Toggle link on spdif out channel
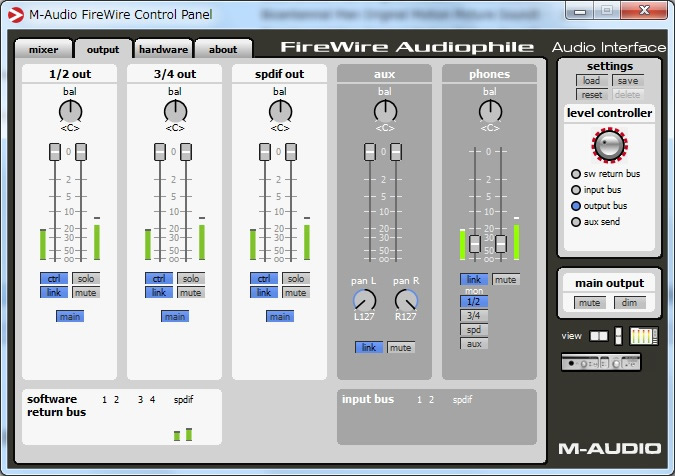 pos(264,293)
